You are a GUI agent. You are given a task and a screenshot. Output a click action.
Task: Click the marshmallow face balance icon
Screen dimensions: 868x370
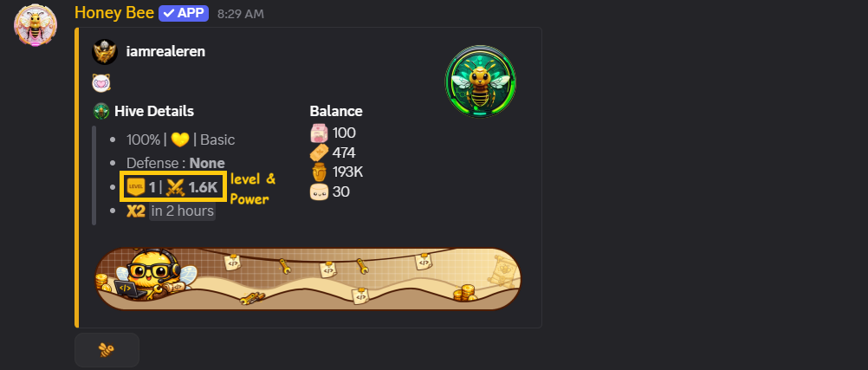point(320,191)
